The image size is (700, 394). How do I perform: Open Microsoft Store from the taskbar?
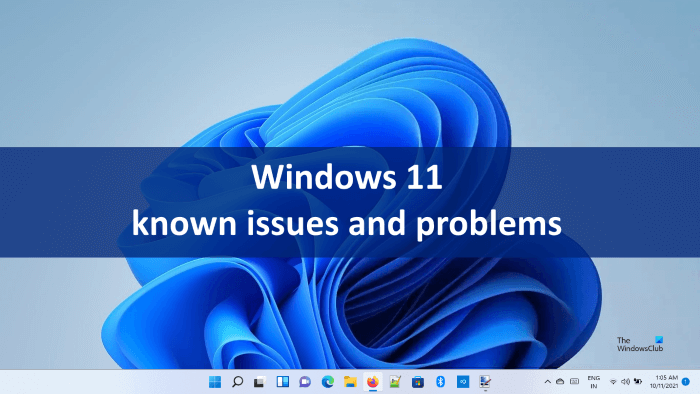coord(418,382)
